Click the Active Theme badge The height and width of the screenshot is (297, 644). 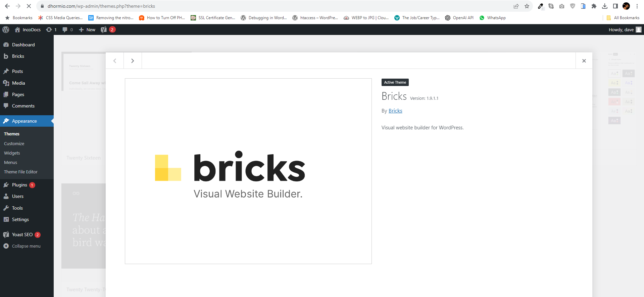point(395,82)
